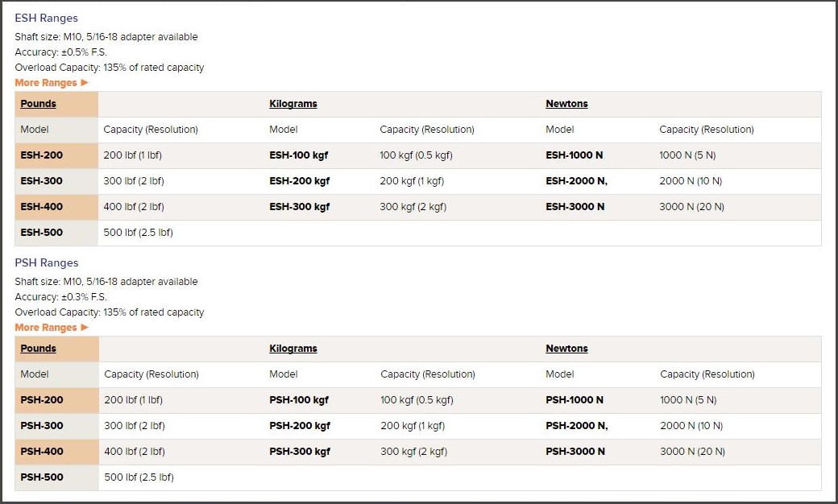Click the ESH-200 model name

coord(42,155)
